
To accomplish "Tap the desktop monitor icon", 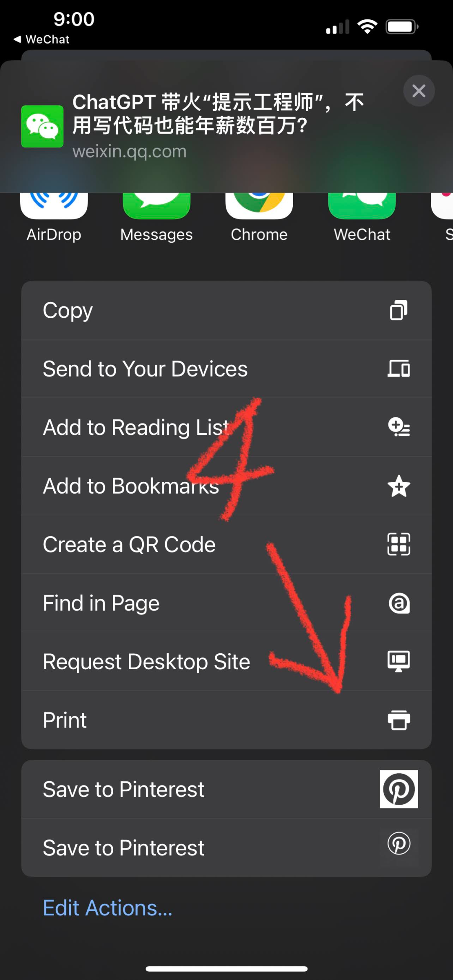I will point(398,662).
